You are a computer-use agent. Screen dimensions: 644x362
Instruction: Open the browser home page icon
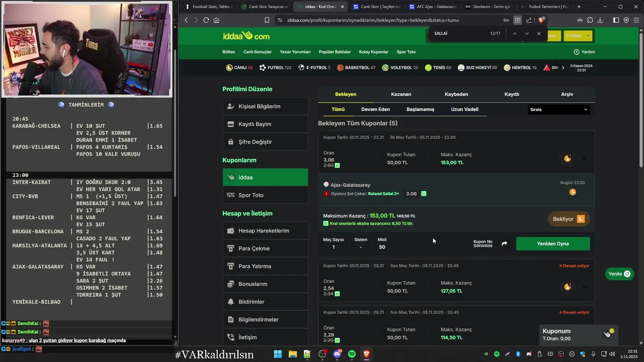point(216,20)
